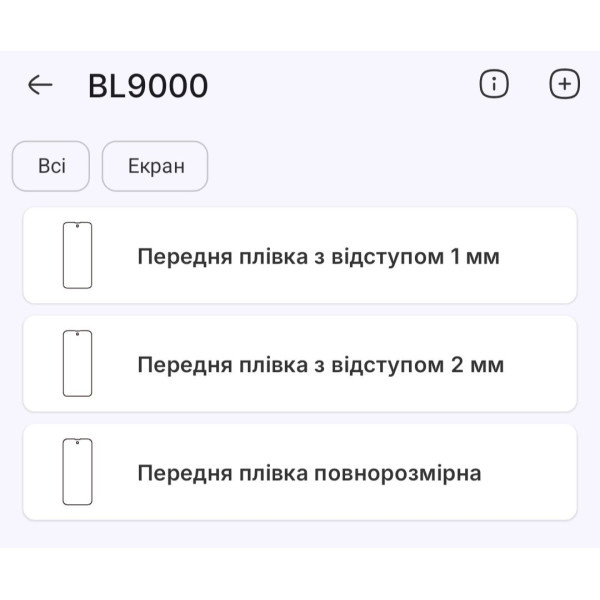Select the first film template card
Screen dimensions: 600x600
(300, 256)
